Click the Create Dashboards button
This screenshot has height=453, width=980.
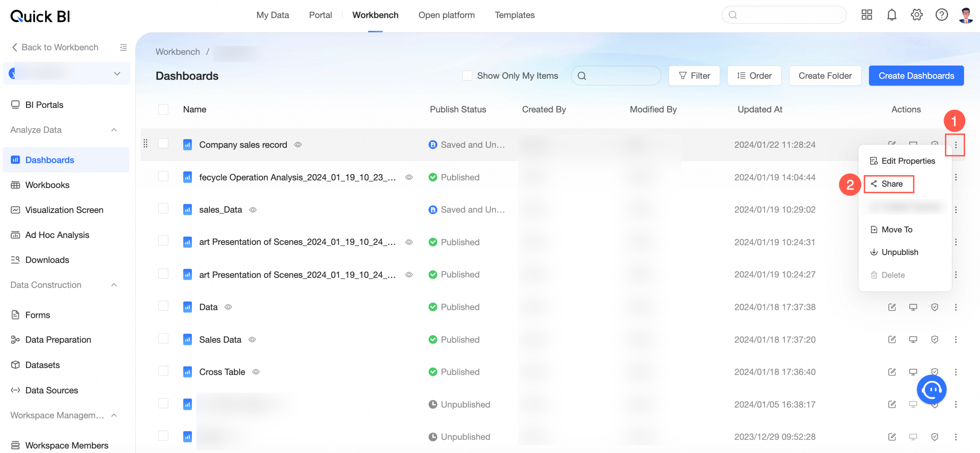[x=916, y=76]
